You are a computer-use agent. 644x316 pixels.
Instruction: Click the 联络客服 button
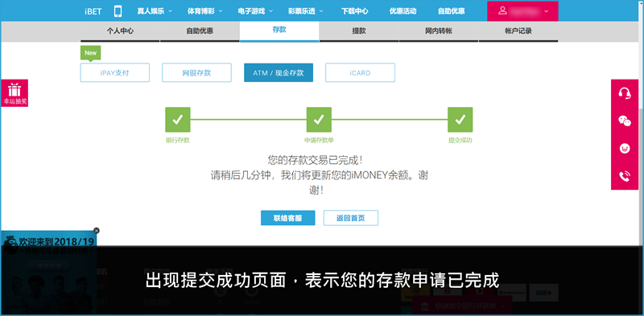tap(288, 218)
